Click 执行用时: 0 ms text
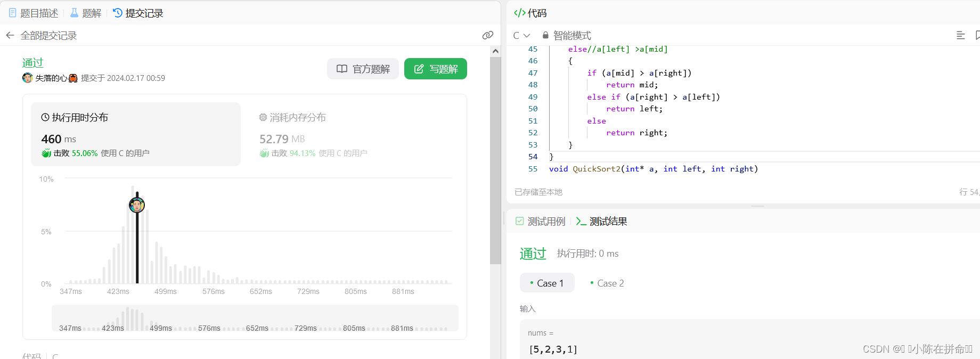Screen dimensions: 980x359 588,254
